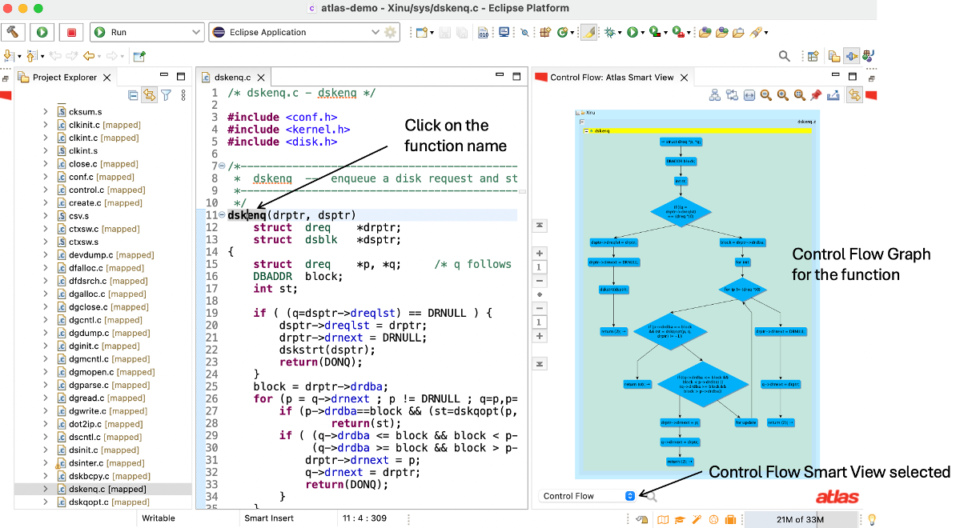The height and width of the screenshot is (528, 980).
Task: Open the Control Flow smart view selector dropdown
Action: click(588, 496)
